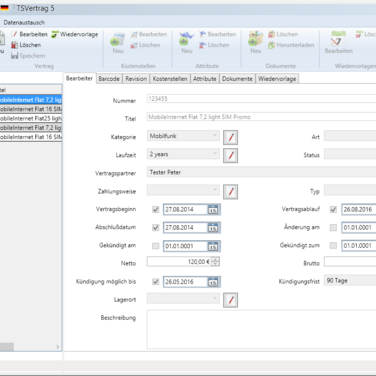Open calendar for Vertragsbeginn date
Screen dimensions: 376x376
[x=213, y=210]
